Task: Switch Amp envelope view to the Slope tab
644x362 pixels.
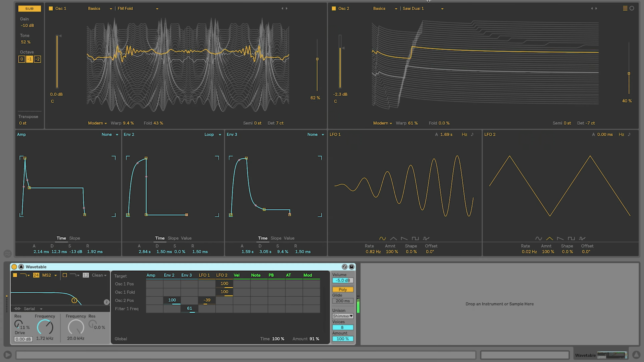Action: coord(74,238)
